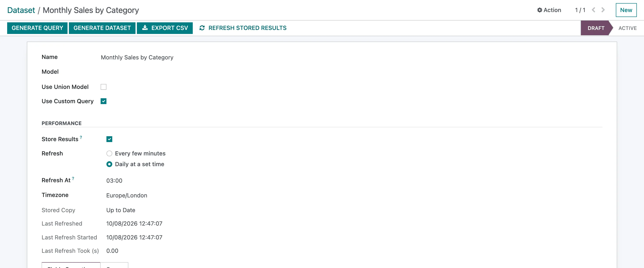The height and width of the screenshot is (268, 644).
Task: Edit the Name field value
Action: pos(137,57)
